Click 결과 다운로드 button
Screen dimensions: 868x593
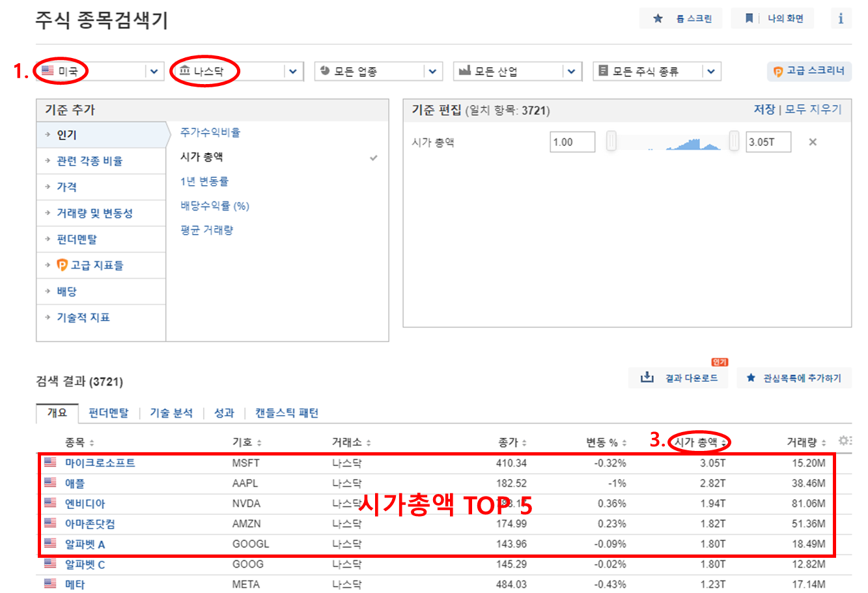tap(679, 378)
